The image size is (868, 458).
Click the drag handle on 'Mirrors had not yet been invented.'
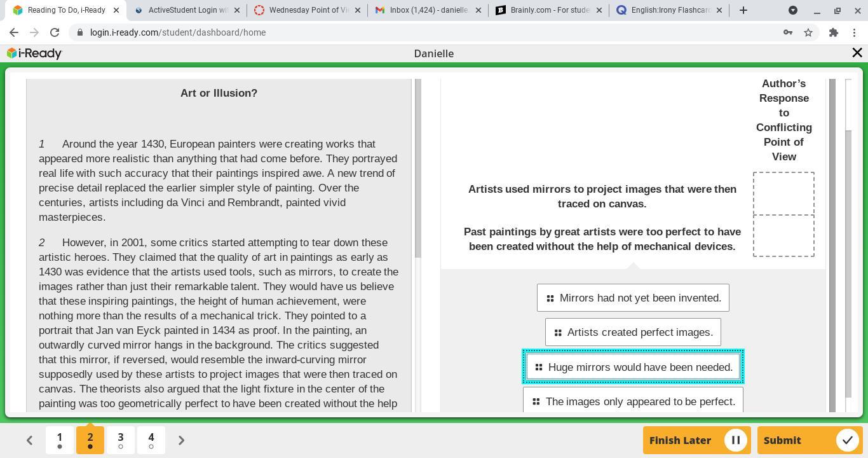click(550, 298)
